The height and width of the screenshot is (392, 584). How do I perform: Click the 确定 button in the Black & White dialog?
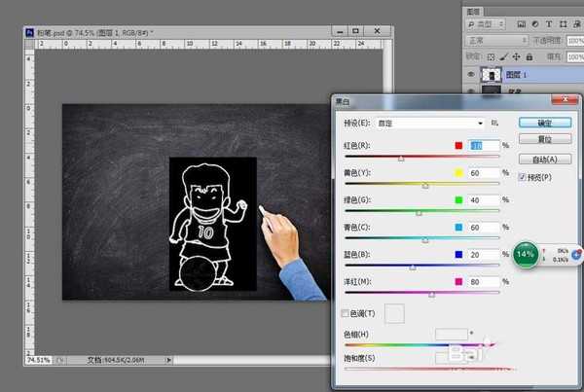(x=543, y=124)
